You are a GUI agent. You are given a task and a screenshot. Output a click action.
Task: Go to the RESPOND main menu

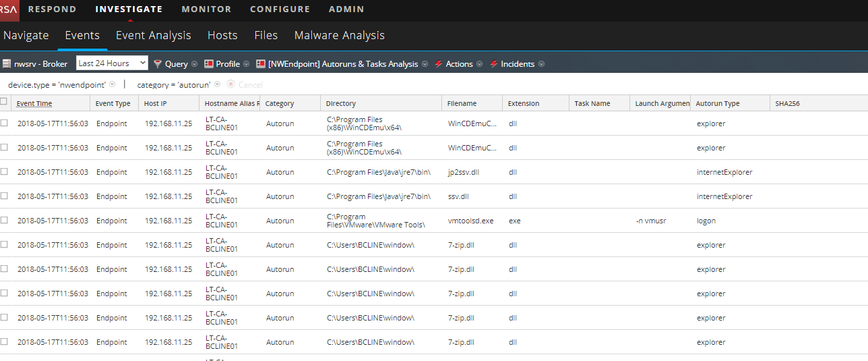pos(52,9)
